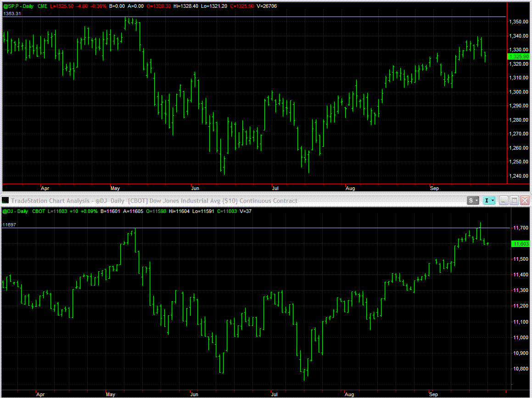
Task: Open the symbol link S dropdown
Action: click(473, 201)
